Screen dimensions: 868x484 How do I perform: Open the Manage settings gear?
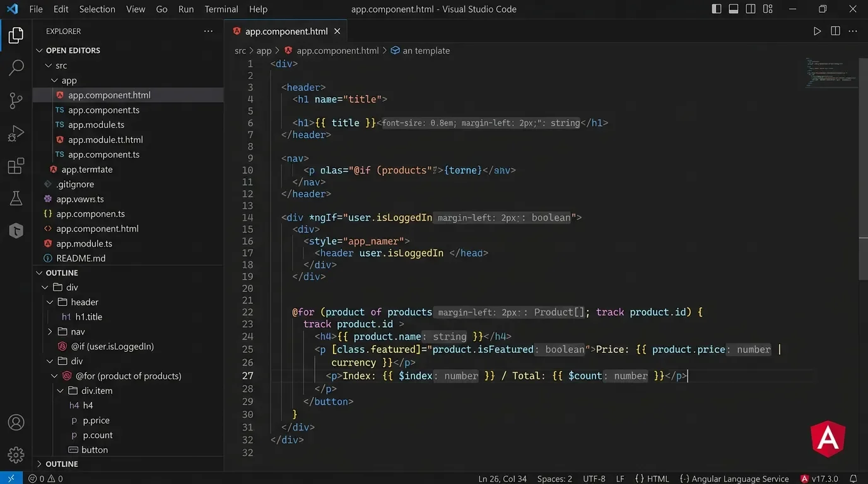tap(16, 454)
